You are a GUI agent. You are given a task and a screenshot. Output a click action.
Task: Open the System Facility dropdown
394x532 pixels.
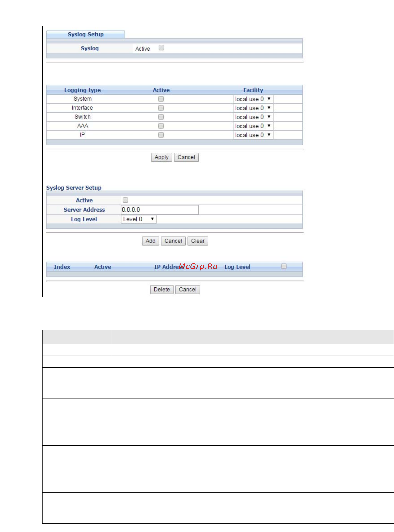tap(253, 99)
